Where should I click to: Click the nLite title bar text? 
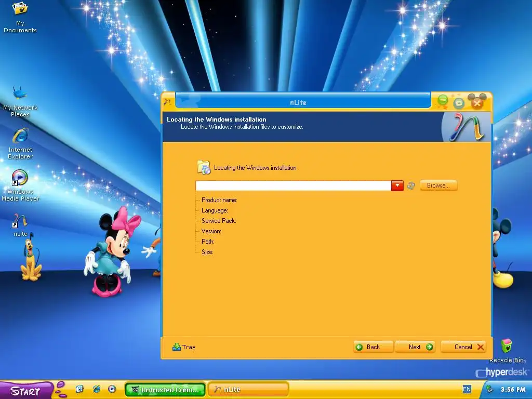pyautogui.click(x=298, y=102)
